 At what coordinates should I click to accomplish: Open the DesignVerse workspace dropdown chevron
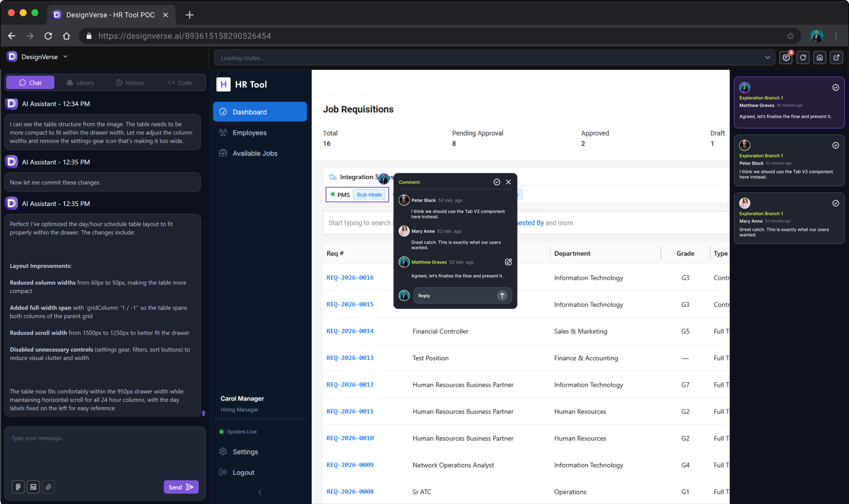coord(65,57)
